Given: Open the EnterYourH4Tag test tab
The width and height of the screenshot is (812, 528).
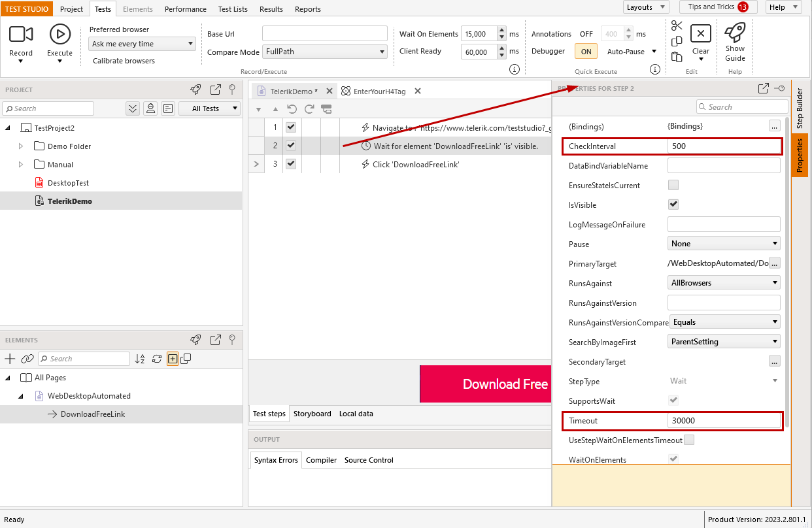Looking at the screenshot, I should tap(379, 91).
